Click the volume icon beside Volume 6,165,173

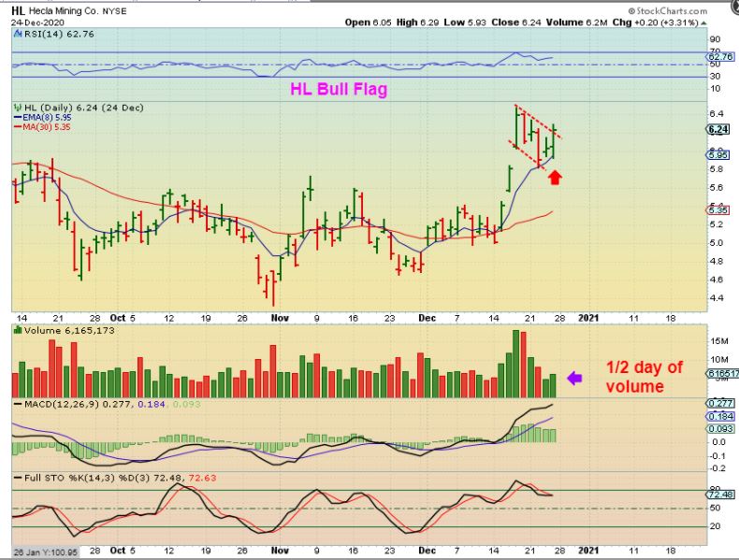click(x=18, y=330)
